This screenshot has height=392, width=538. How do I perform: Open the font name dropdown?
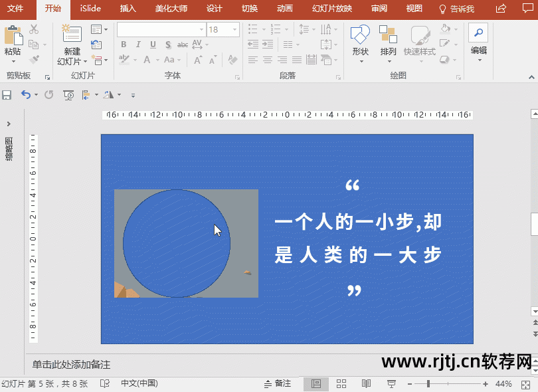tap(201, 30)
